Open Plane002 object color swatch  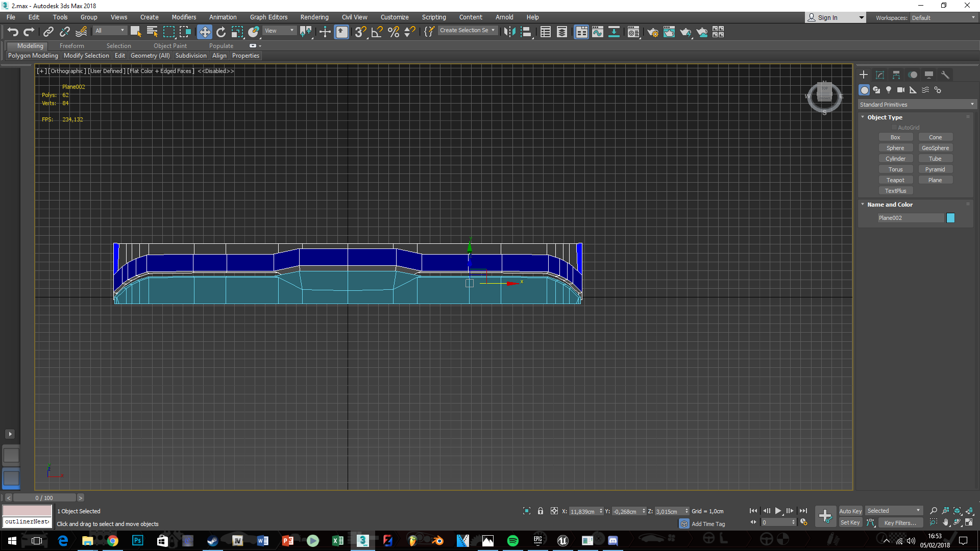pyautogui.click(x=950, y=218)
